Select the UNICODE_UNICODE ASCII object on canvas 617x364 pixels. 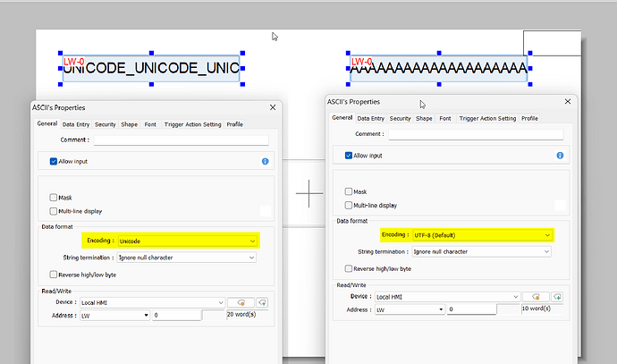pos(151,69)
